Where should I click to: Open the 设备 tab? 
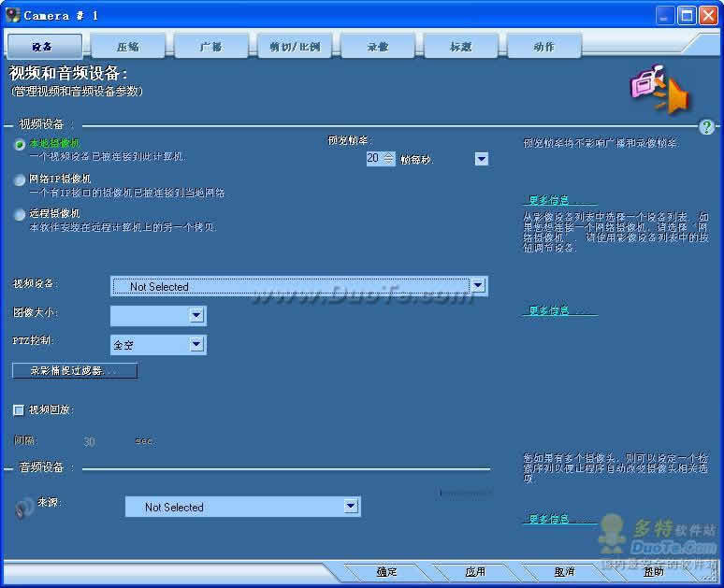click(44, 46)
